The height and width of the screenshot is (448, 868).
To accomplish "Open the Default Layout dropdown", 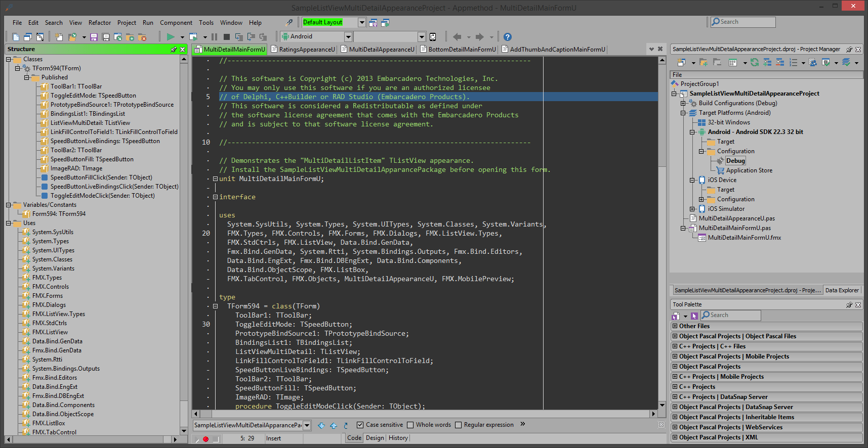I will click(x=362, y=22).
